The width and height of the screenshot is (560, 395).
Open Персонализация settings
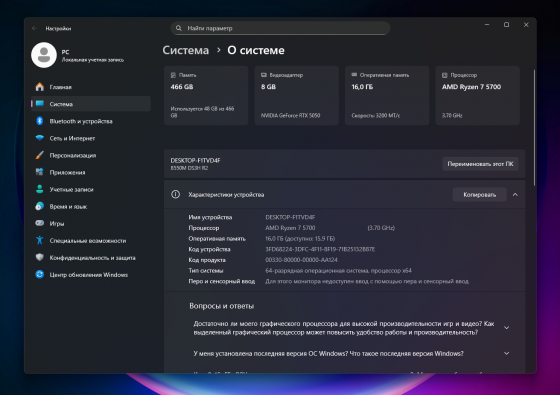pos(91,155)
